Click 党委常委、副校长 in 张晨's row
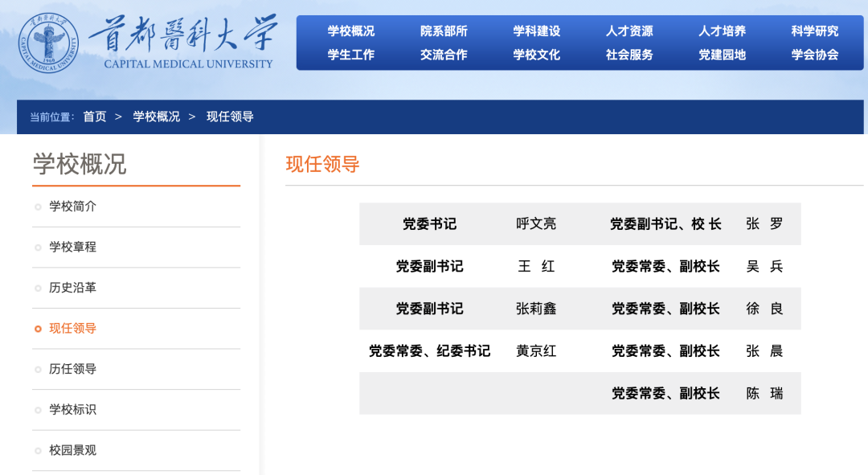The height and width of the screenshot is (475, 868). click(x=665, y=351)
